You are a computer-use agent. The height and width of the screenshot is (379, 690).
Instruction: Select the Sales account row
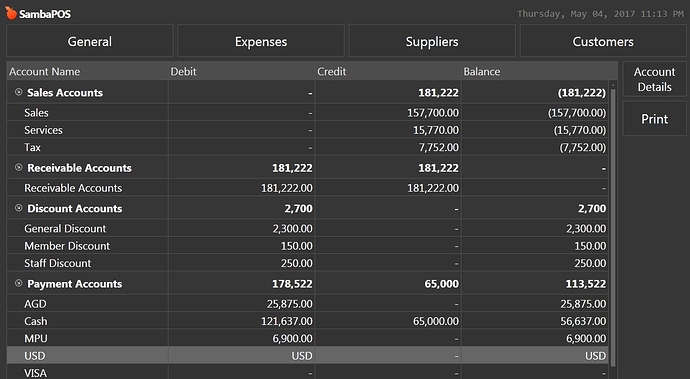pos(308,113)
